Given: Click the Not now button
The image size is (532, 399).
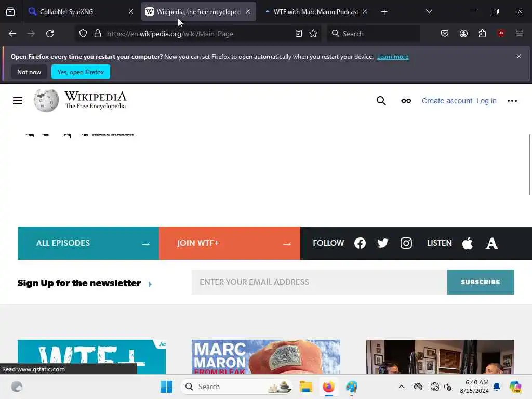Looking at the screenshot, I should coord(29,72).
